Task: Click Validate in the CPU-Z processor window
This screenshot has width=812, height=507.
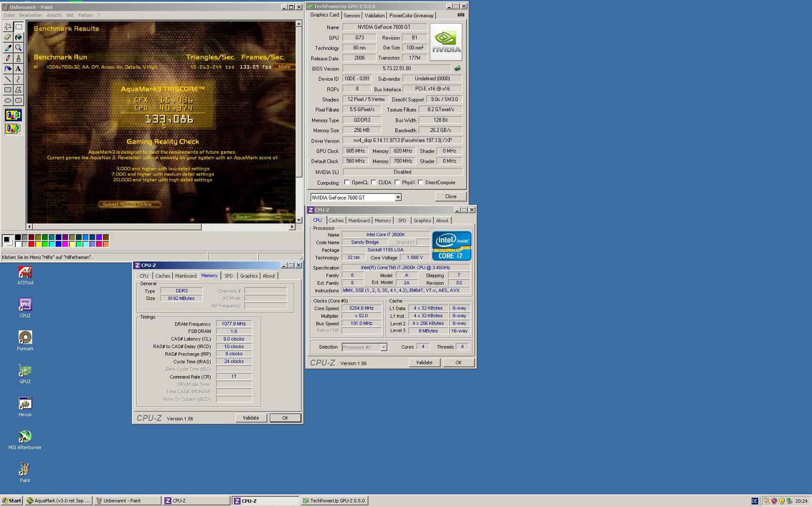Action: [x=424, y=362]
